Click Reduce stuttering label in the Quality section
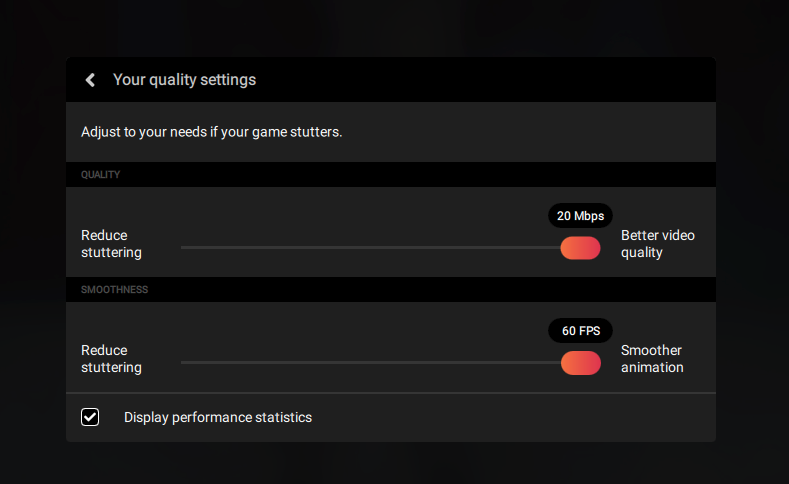 111,244
